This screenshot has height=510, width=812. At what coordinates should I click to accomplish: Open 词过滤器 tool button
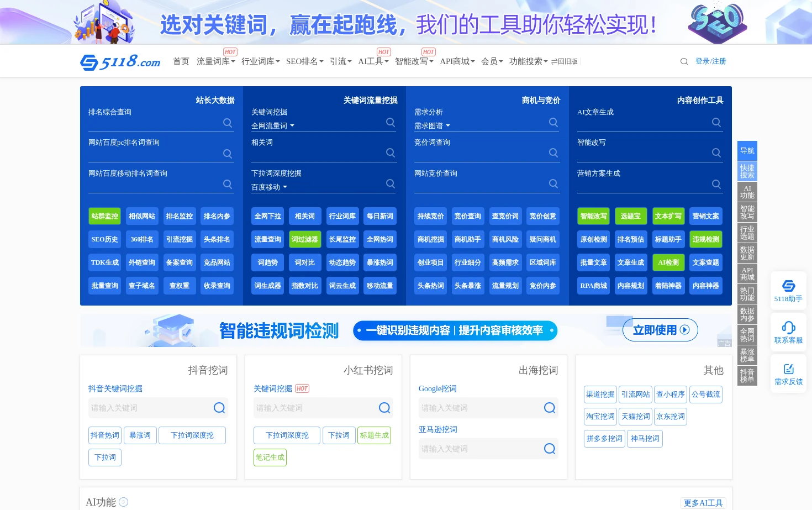[x=305, y=239]
